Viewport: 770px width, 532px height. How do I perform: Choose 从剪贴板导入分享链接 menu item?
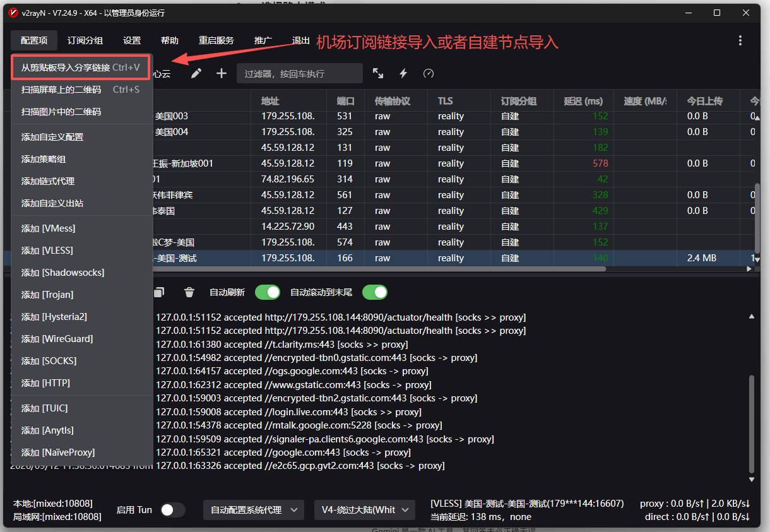(x=81, y=68)
